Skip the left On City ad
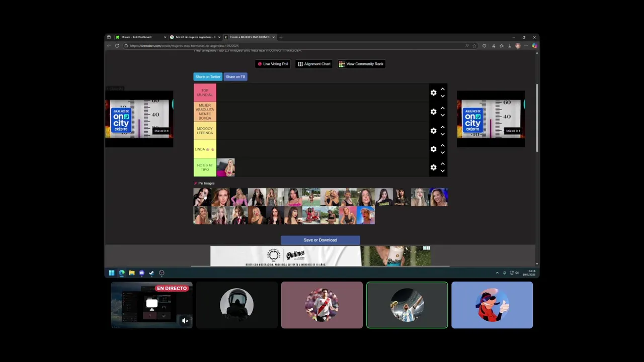The height and width of the screenshot is (362, 644). tap(161, 131)
